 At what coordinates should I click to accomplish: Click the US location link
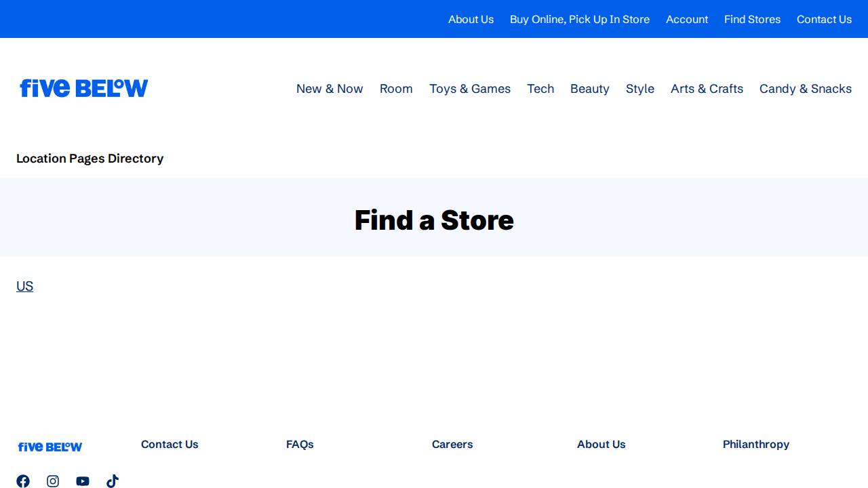pos(25,286)
